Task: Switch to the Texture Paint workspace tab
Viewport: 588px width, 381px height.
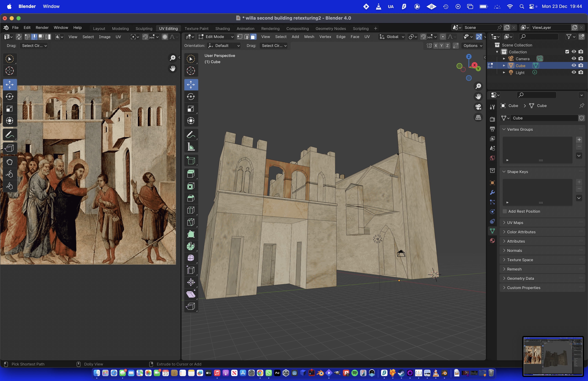Action: click(x=196, y=28)
